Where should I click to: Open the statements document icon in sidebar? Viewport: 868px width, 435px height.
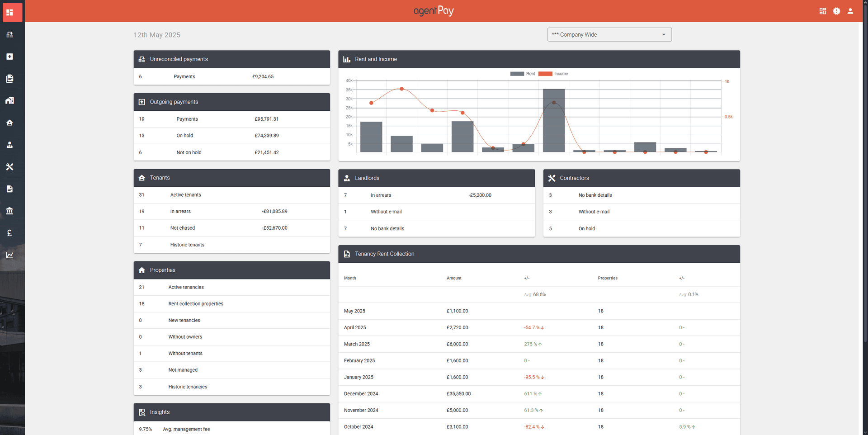coord(9,78)
